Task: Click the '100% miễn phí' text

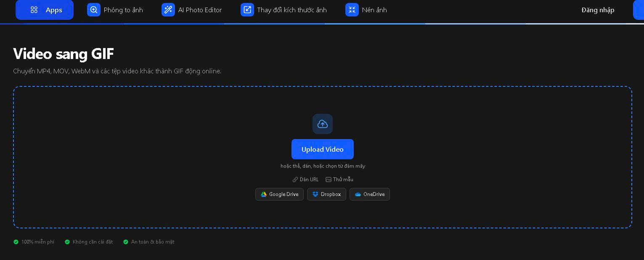Action: coord(38,242)
